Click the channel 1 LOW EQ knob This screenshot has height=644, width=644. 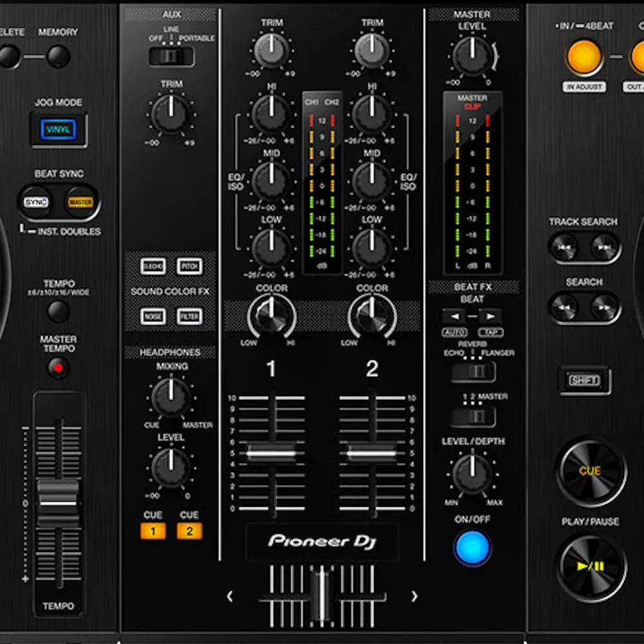click(271, 248)
